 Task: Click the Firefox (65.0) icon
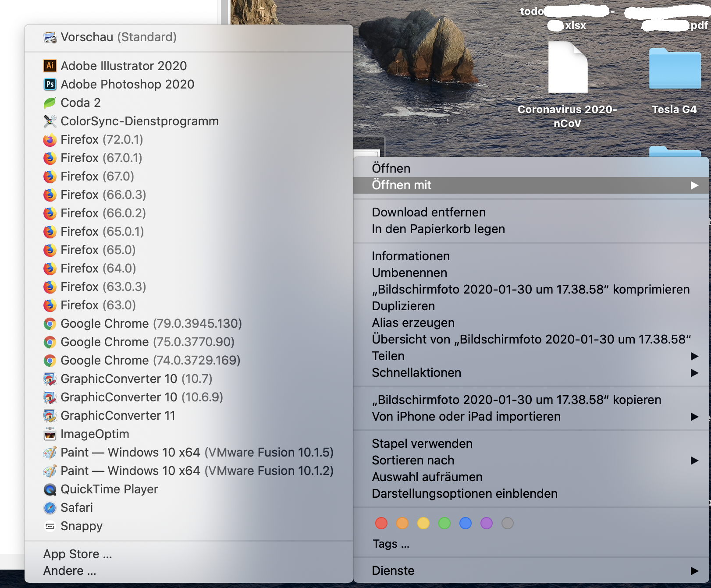[x=50, y=250]
